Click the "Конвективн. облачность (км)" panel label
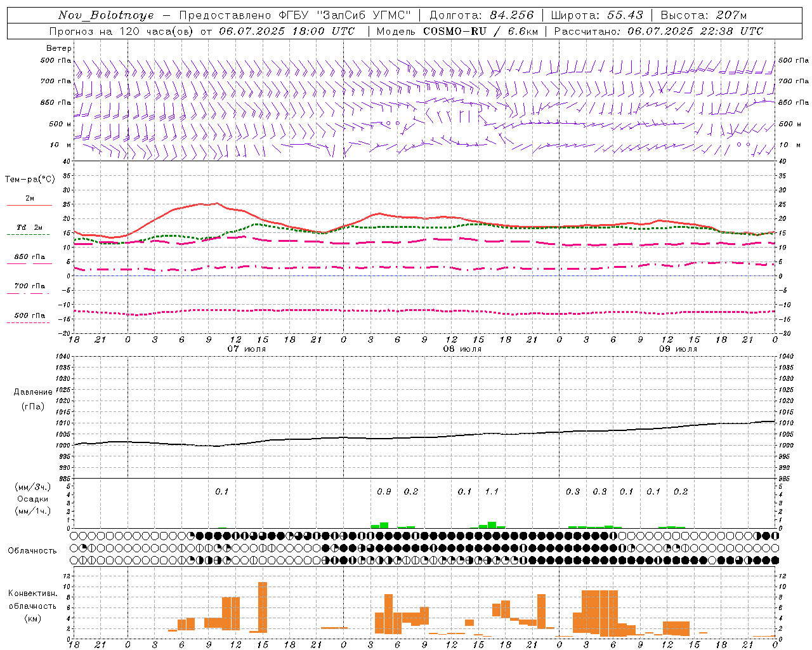 pyautogui.click(x=32, y=606)
